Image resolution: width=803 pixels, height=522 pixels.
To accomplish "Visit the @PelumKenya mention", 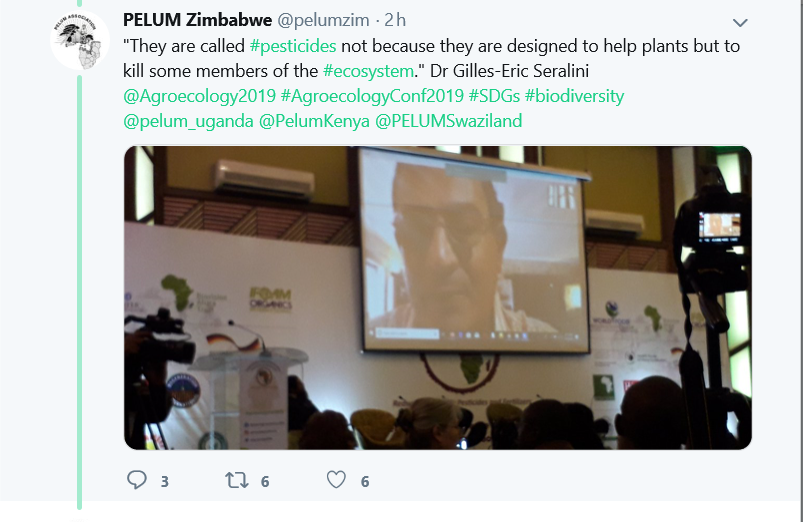I will coord(314,121).
